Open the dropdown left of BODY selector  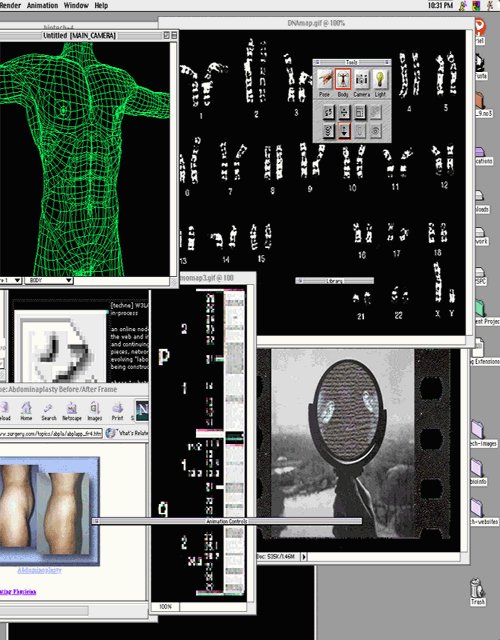(x=11, y=280)
